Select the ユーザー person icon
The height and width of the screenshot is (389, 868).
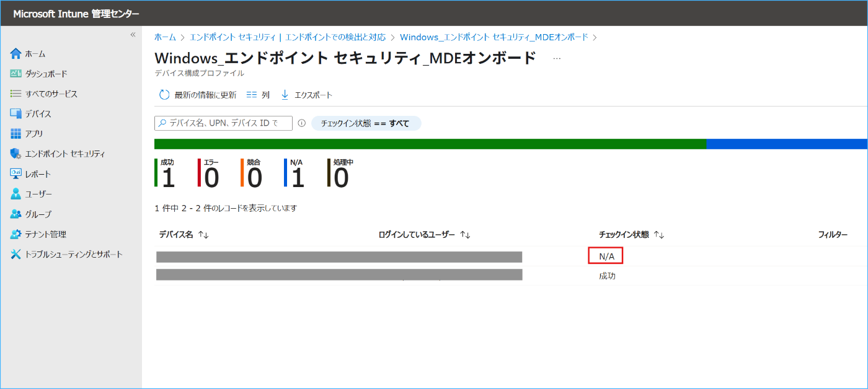point(16,194)
